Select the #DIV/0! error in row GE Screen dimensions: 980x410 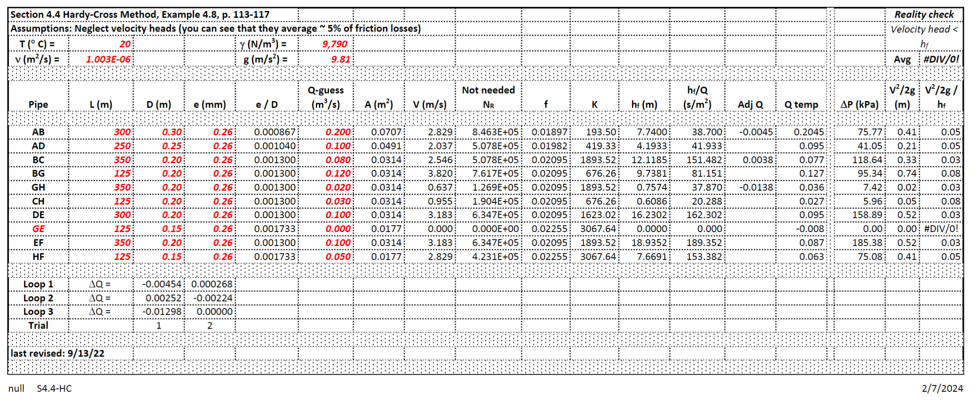[941, 229]
